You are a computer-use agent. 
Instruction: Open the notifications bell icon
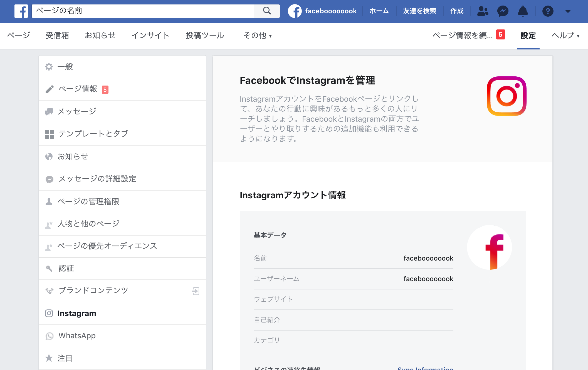tap(523, 11)
